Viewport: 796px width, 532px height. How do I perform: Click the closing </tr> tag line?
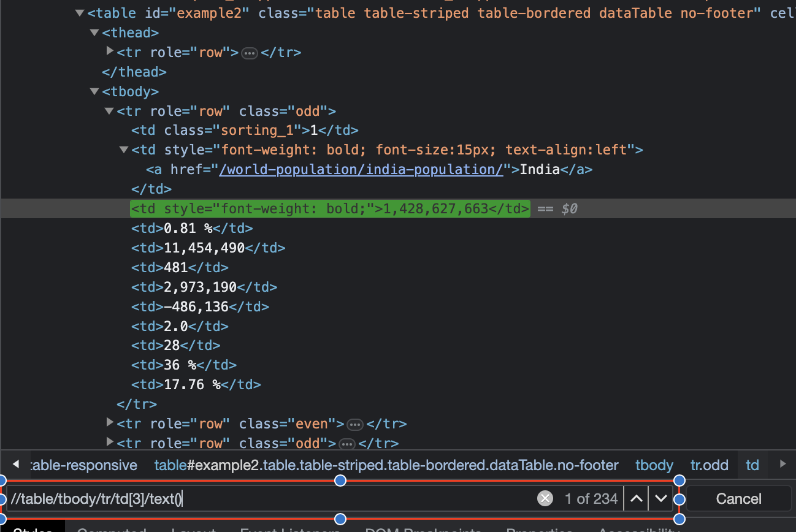coord(137,405)
